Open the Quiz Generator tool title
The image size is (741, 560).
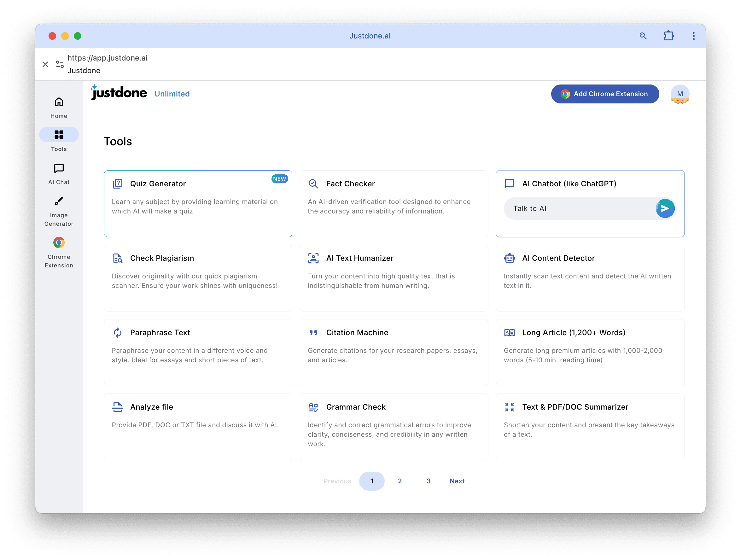158,184
